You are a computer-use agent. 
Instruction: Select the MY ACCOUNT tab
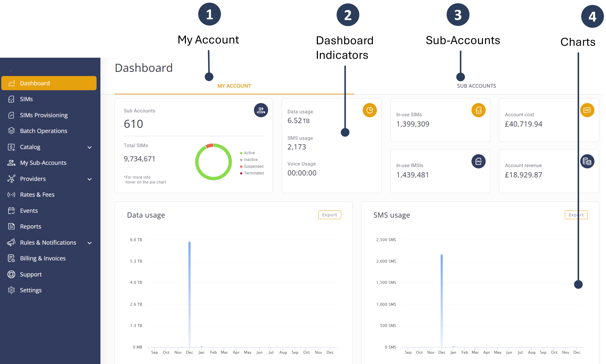(234, 86)
